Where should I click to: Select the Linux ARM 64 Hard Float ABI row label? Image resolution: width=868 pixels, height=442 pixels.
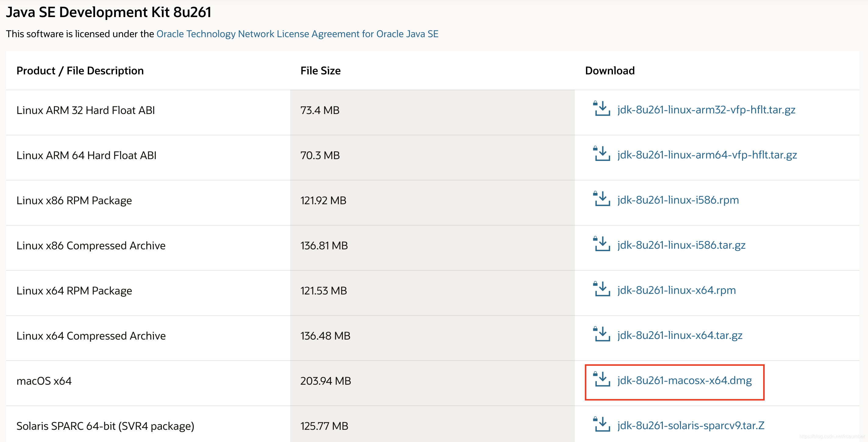pos(86,156)
